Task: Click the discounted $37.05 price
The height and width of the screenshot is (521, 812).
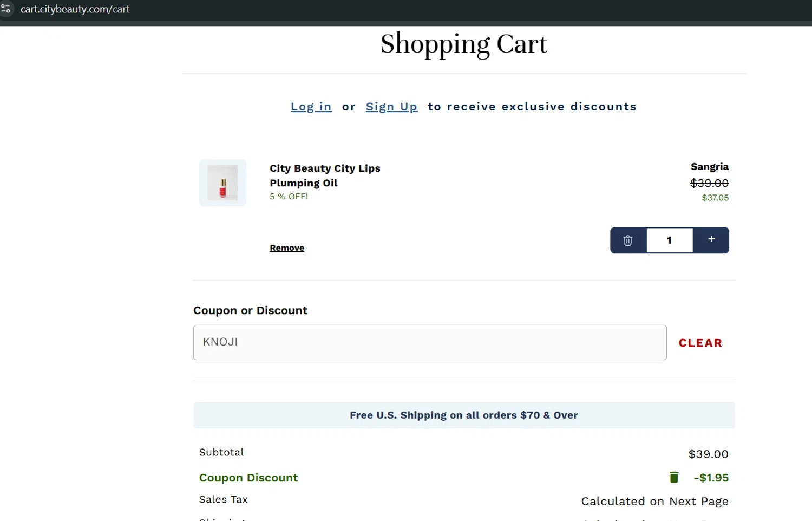Action: (x=715, y=198)
